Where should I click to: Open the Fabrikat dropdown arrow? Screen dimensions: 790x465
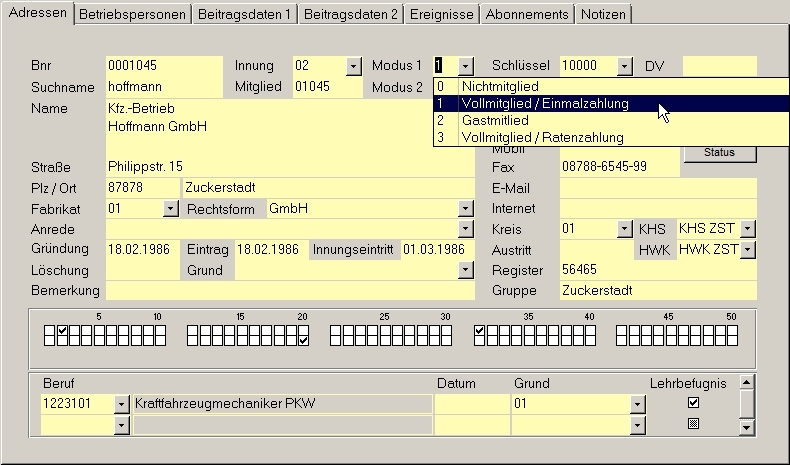pyautogui.click(x=170, y=209)
